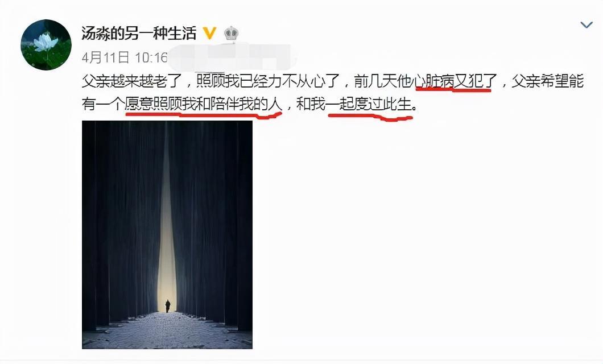Click the underlined phrase 愿意照顾我和陪伴我的人
This screenshot has height=364, width=603.
pyautogui.click(x=204, y=104)
